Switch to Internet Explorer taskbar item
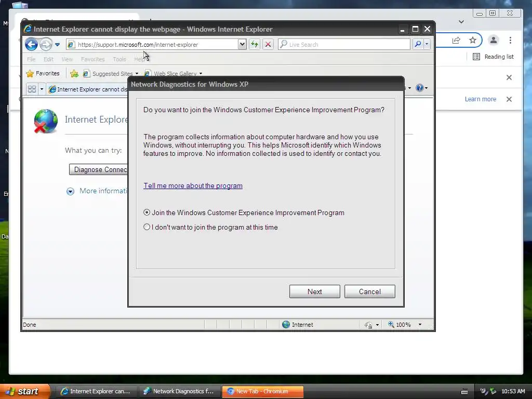This screenshot has width=532, height=399. pos(96,391)
